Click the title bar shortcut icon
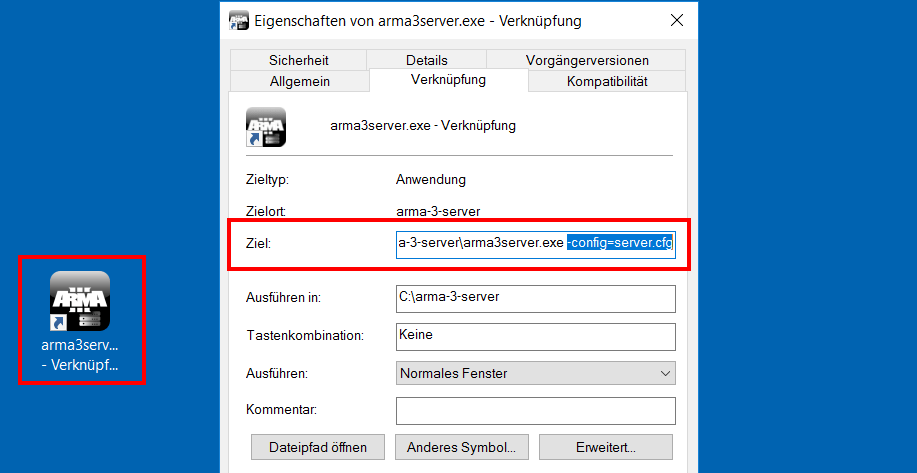 pyautogui.click(x=238, y=21)
